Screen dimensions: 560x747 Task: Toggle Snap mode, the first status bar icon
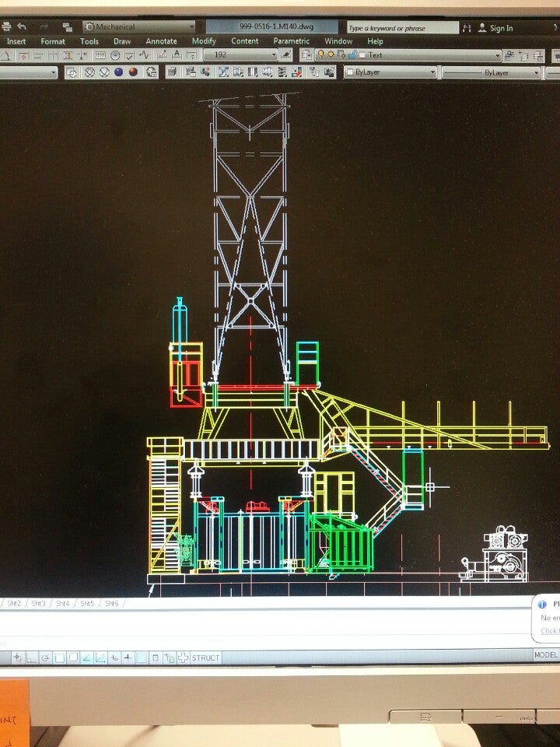pos(18,658)
